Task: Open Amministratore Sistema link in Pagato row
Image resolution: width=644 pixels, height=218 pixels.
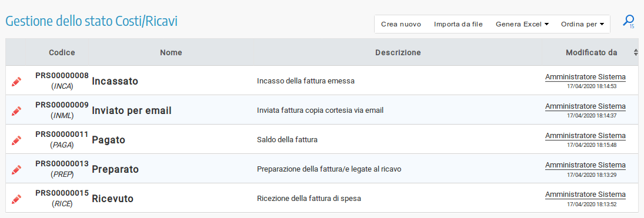Action: [x=585, y=136]
